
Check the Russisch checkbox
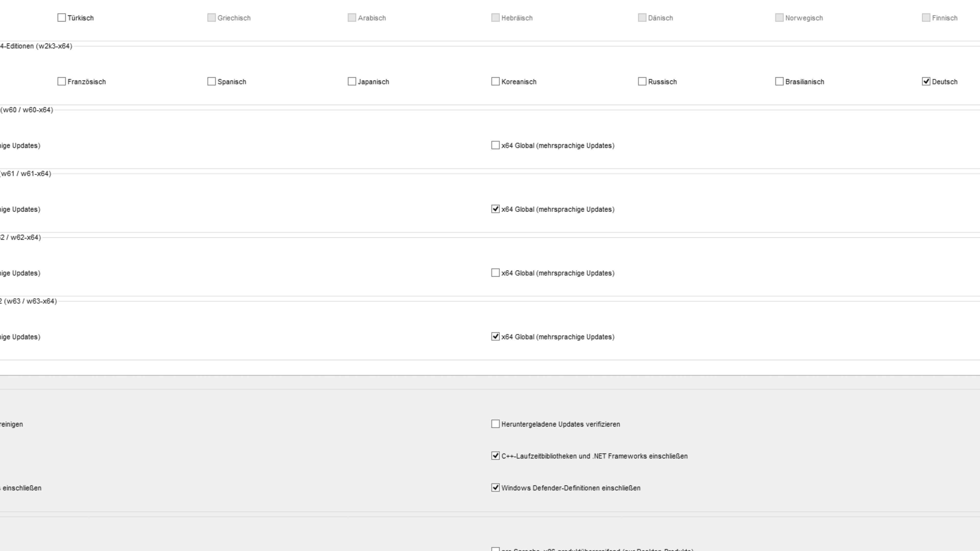642,82
